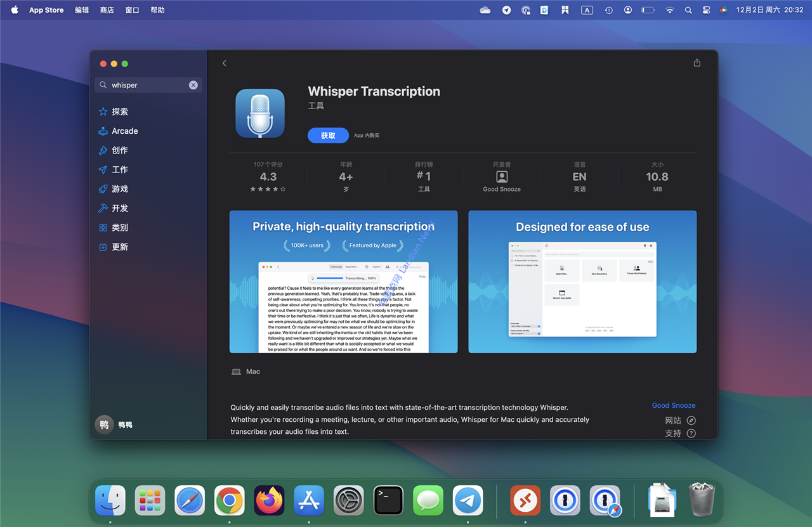Open the Designed for ease of use screenshot

coord(582,282)
